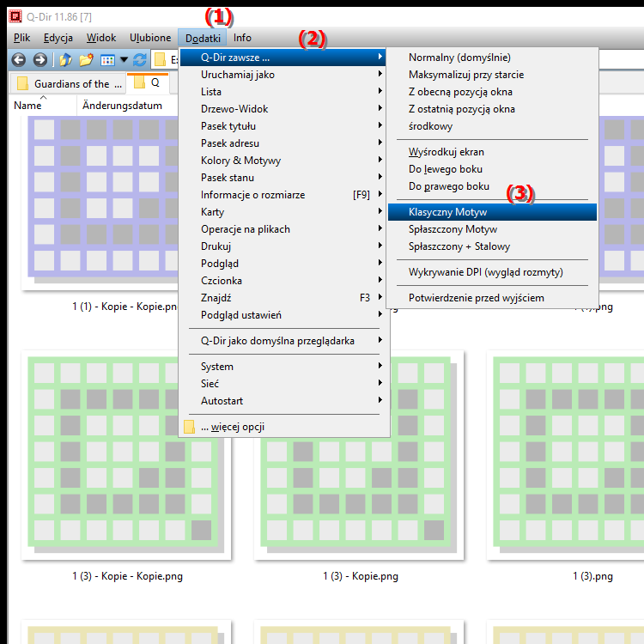Select Z obecną pozycją okna option
This screenshot has width=644, height=644.
492,92
